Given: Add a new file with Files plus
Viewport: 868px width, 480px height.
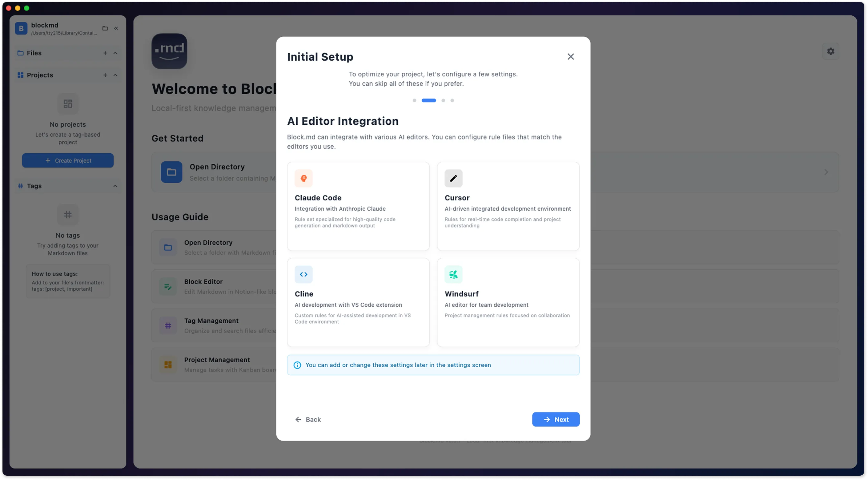Looking at the screenshot, I should point(105,53).
